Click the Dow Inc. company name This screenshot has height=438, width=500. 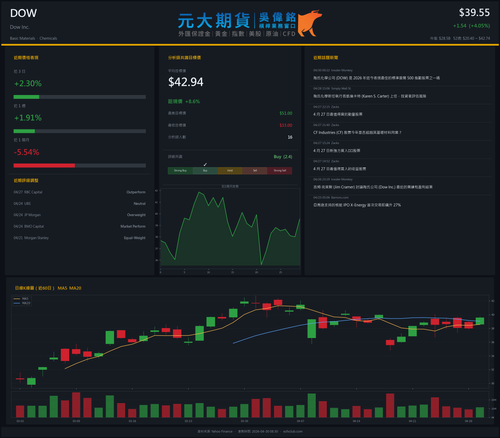[x=19, y=27]
